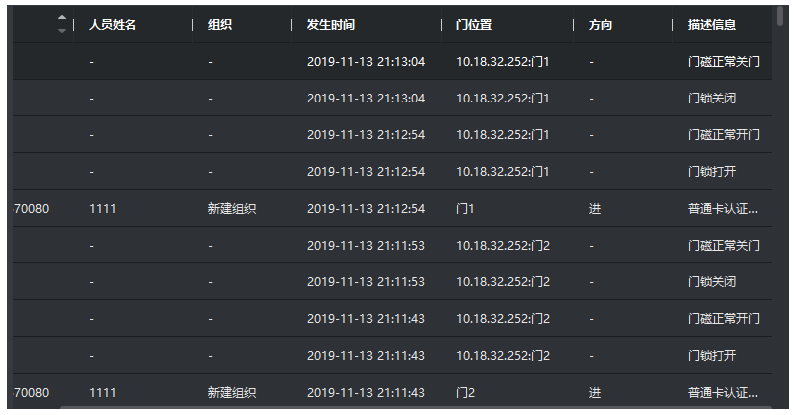This screenshot has width=794, height=415.
Task: Click the 方向 column header
Action: click(x=601, y=25)
